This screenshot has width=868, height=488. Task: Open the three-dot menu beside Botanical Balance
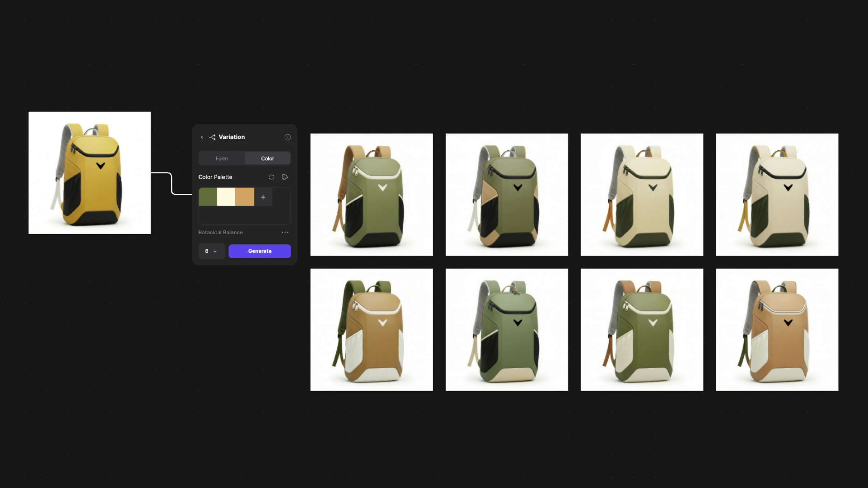tap(285, 232)
